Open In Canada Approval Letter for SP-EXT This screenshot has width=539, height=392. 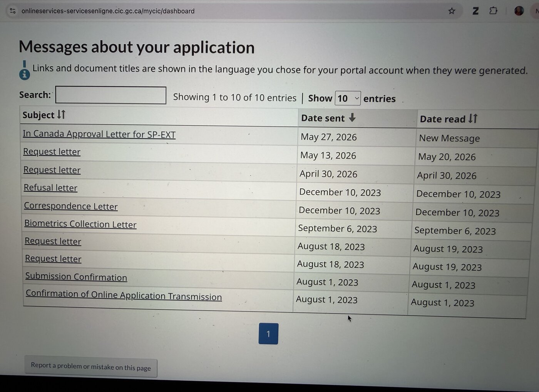pos(99,134)
